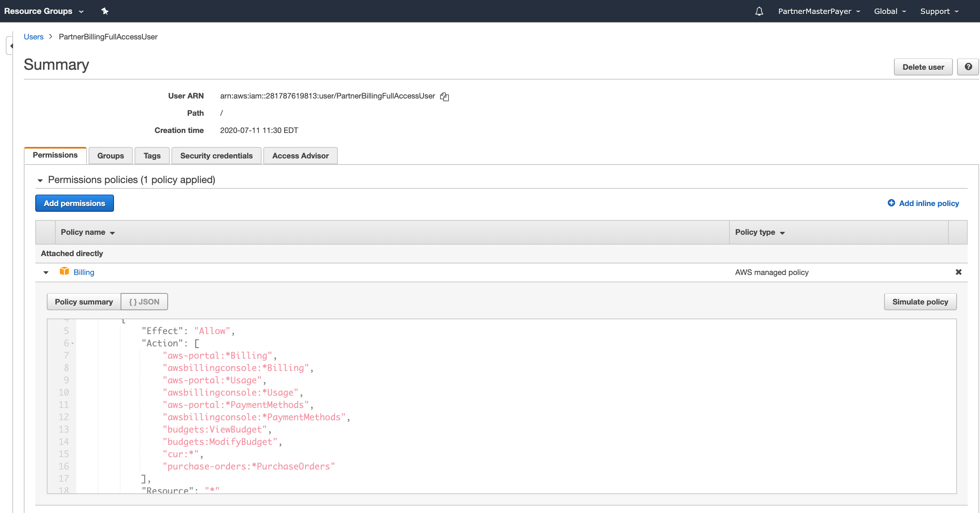Open the PartnerMasterPayer account menu
Image resolution: width=980 pixels, height=513 pixels.
pos(819,11)
